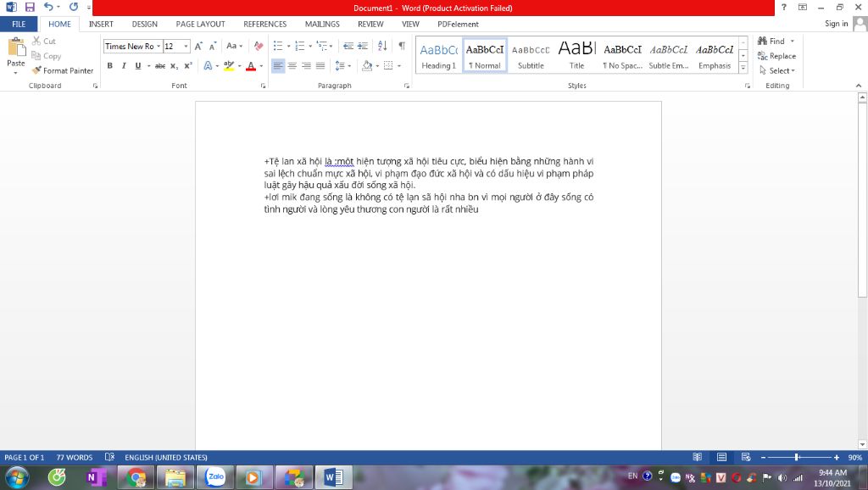This screenshot has width=868, height=490.
Task: Open the FILE tab
Action: (x=19, y=24)
